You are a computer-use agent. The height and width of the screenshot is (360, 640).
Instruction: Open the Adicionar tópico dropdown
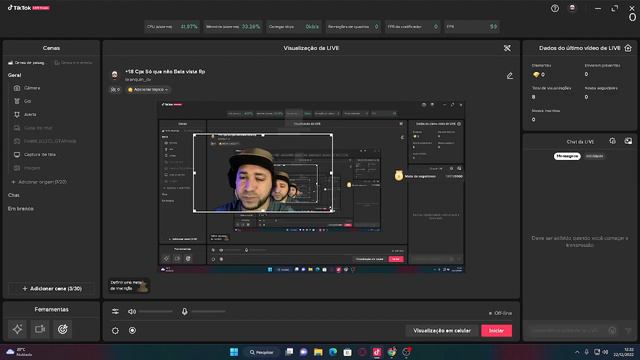click(x=148, y=89)
